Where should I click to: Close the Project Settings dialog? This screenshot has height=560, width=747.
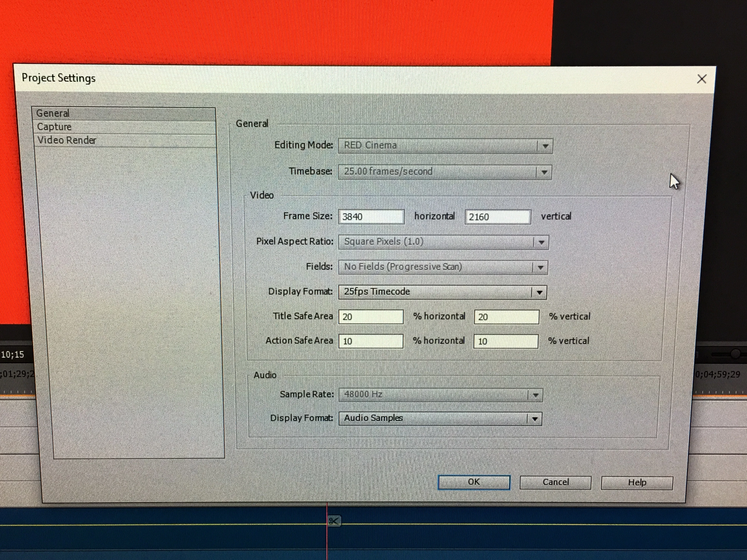(x=702, y=79)
